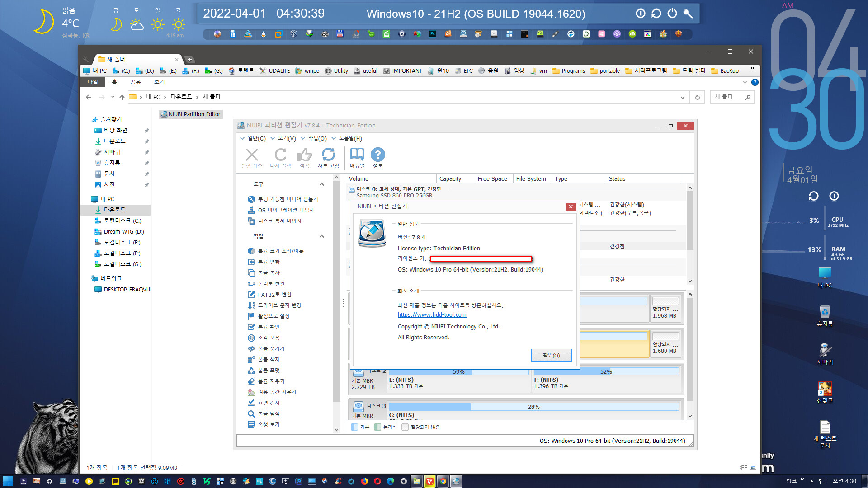The width and height of the screenshot is (868, 488).
Task: Open 바탕 화면 in quick access
Action: 111,130
